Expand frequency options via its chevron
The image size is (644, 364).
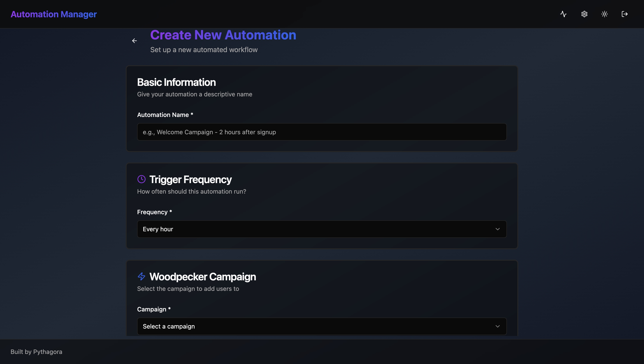pyautogui.click(x=497, y=229)
